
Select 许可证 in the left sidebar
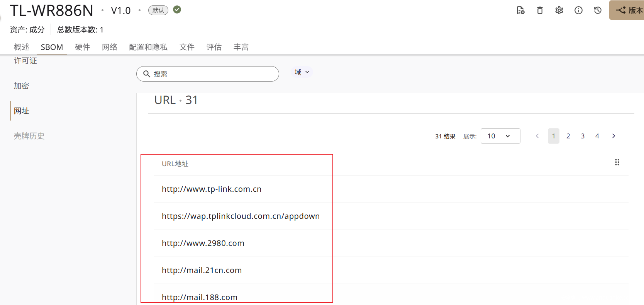click(x=25, y=61)
